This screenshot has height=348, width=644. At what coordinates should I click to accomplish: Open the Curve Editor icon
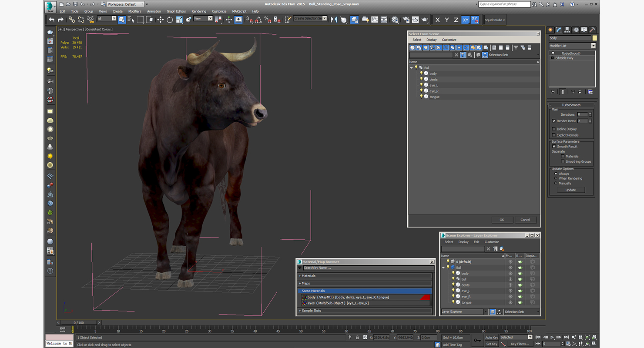[375, 20]
